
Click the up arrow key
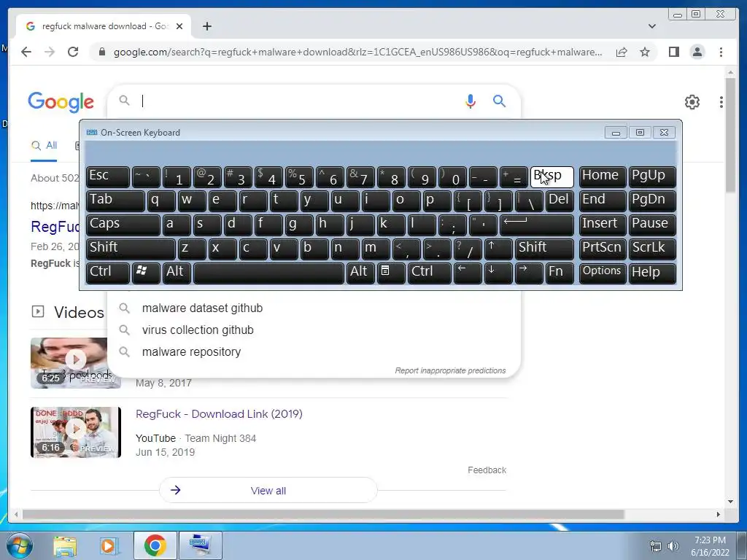[x=498, y=249]
